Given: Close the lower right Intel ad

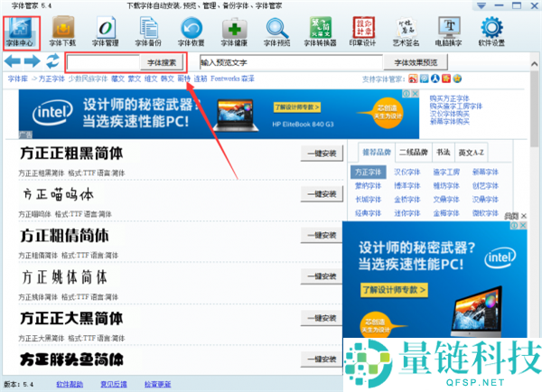Looking at the screenshot, I should [x=523, y=226].
